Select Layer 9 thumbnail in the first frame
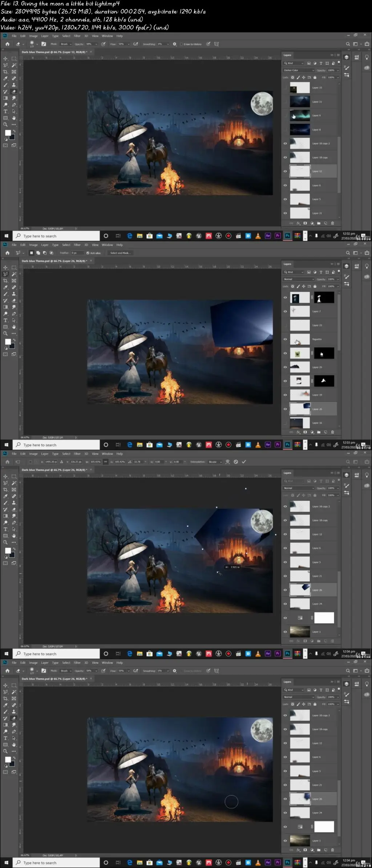 tap(300, 116)
